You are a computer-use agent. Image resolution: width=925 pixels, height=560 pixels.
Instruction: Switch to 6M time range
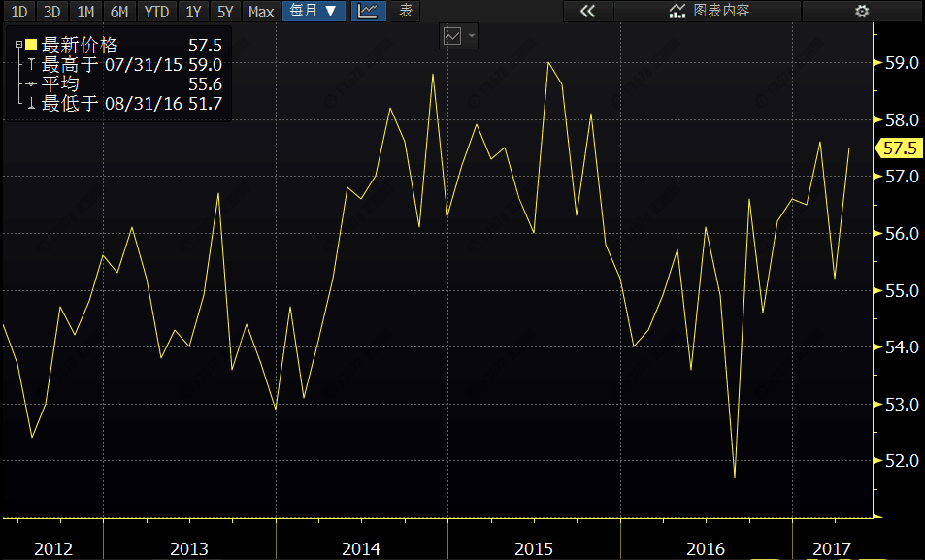pos(119,12)
